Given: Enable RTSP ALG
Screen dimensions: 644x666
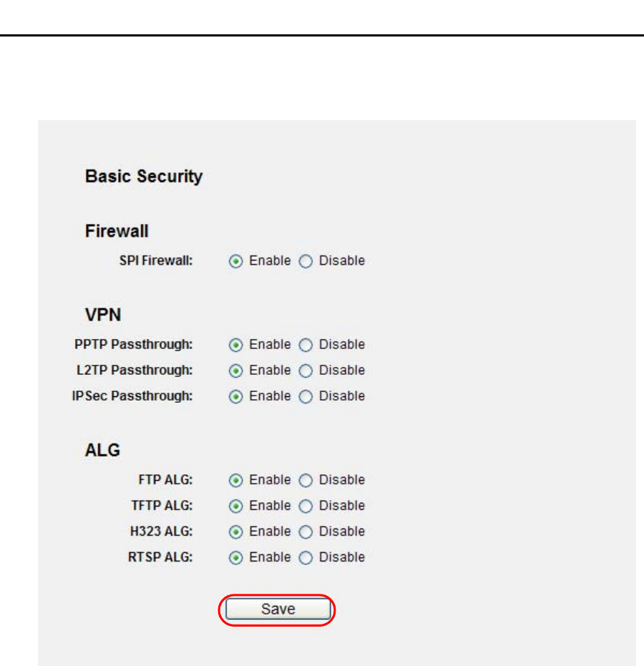Looking at the screenshot, I should [x=235, y=558].
